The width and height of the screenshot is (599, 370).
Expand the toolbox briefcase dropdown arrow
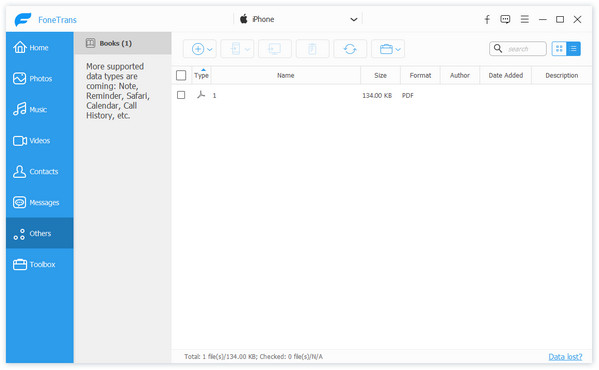pos(398,49)
